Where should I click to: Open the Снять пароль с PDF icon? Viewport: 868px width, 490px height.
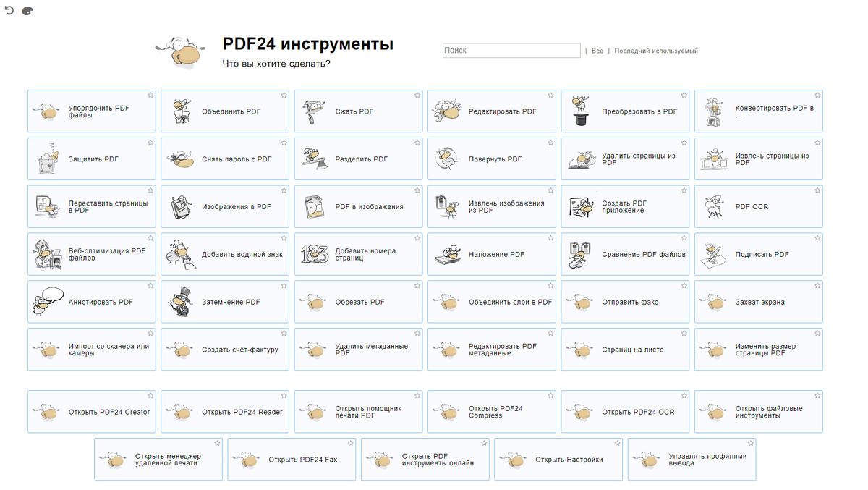(181, 159)
